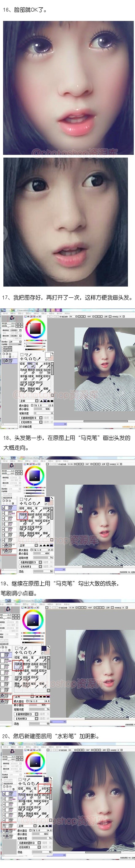Click highlighted 马克笔 tool in step 19 screenshot
The height and width of the screenshot is (868, 135).
tap(18, 665)
